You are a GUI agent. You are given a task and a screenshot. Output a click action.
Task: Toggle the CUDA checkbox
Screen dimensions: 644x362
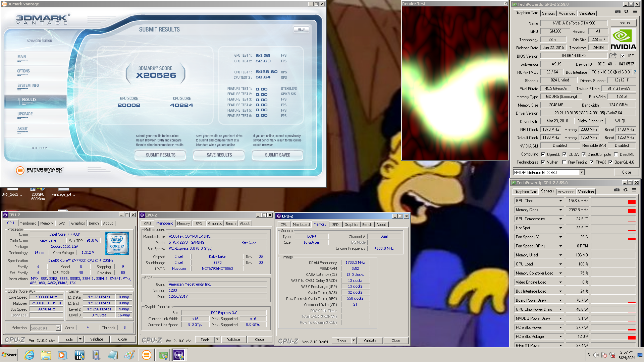click(x=565, y=155)
